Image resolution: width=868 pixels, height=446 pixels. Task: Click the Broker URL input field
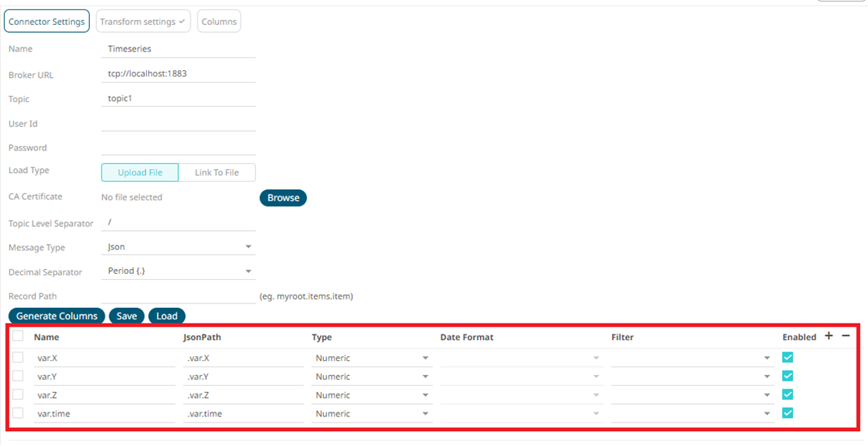(178, 74)
